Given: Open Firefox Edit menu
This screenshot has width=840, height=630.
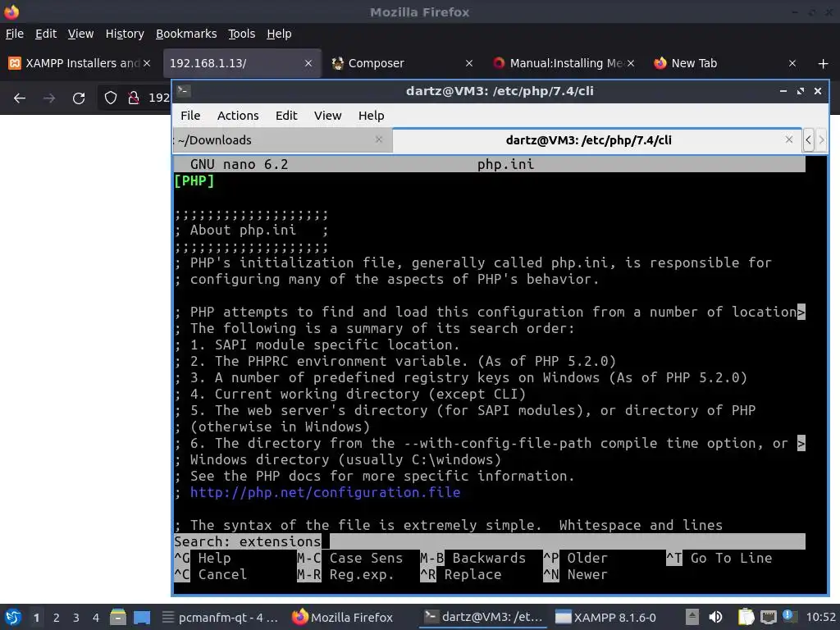Looking at the screenshot, I should point(46,34).
